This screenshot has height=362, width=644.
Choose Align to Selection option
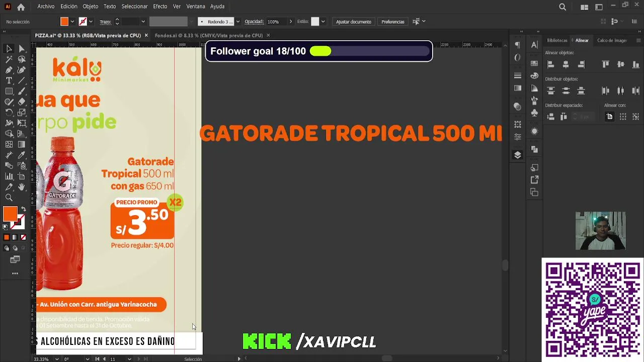[x=623, y=117]
